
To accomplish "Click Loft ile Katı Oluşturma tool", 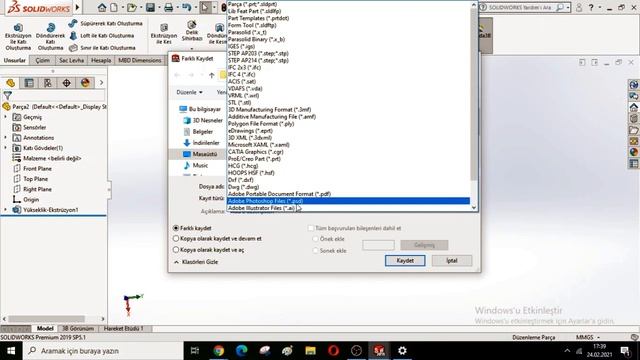I will tap(101, 36).
